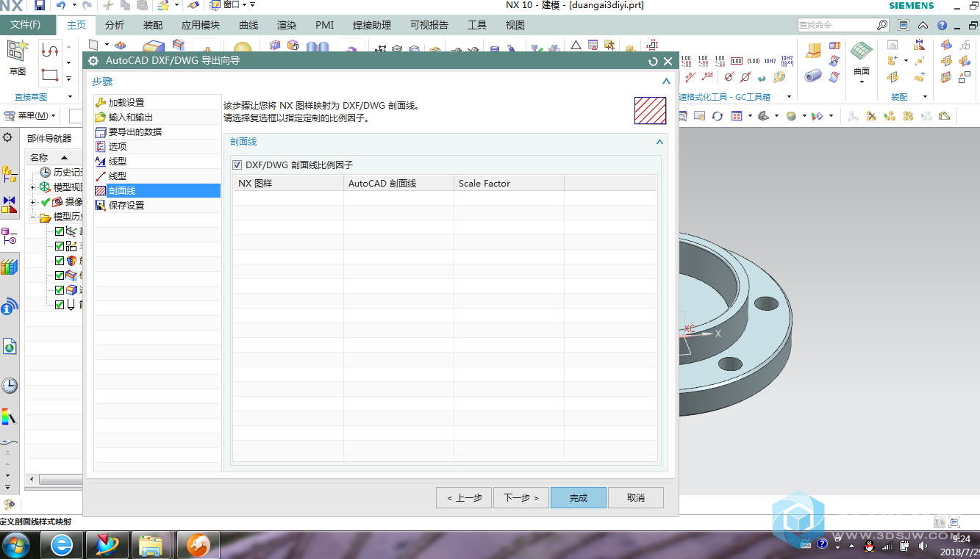Toggle DXF/DWG 剖面线比例因子 checkbox
The height and width of the screenshot is (559, 980).
[237, 165]
